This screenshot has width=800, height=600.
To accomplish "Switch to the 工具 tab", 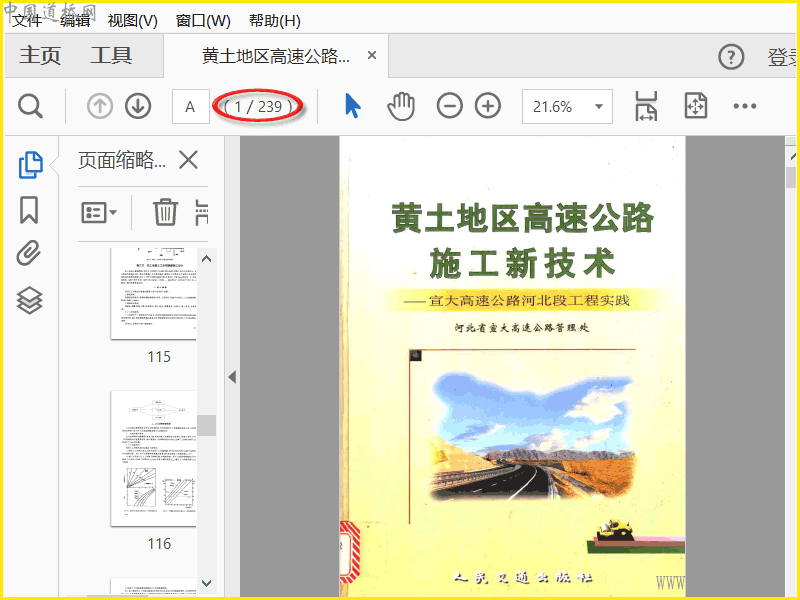I will [x=111, y=55].
